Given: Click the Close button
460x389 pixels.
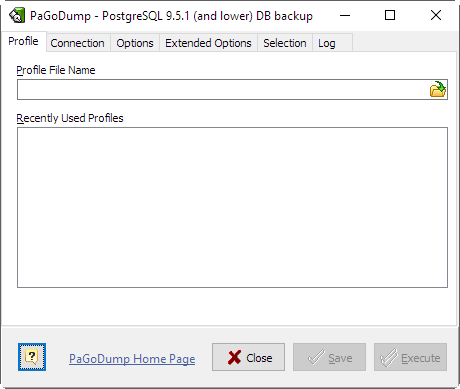Looking at the screenshot, I should [x=248, y=357].
